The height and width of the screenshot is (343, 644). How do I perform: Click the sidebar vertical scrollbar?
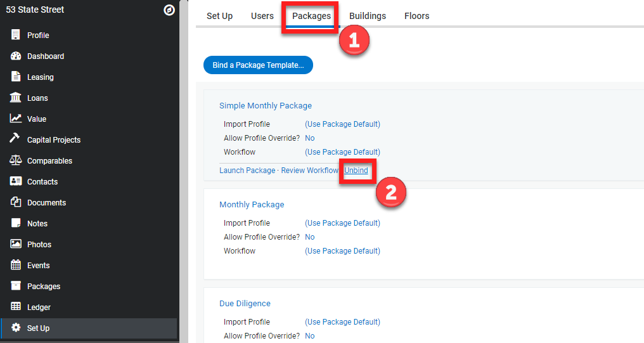[x=184, y=171]
